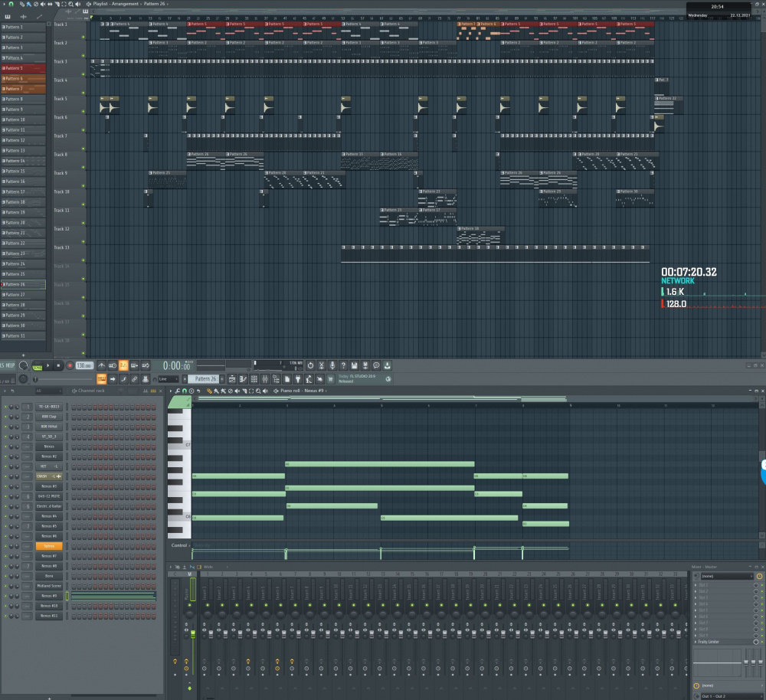The width and height of the screenshot is (766, 700).
Task: Click the tempo field showing 130
Action: click(83, 366)
